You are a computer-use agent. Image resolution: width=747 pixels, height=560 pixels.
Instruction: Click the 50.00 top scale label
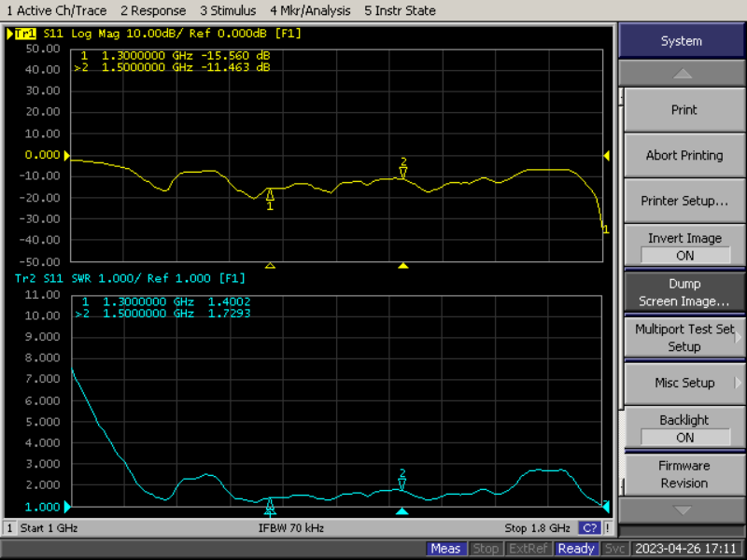point(43,49)
